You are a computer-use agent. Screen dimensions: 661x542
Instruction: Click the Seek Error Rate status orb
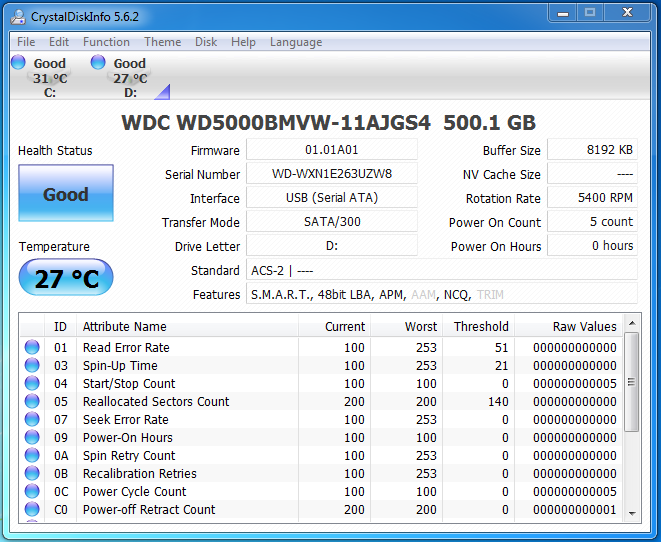pyautogui.click(x=32, y=420)
